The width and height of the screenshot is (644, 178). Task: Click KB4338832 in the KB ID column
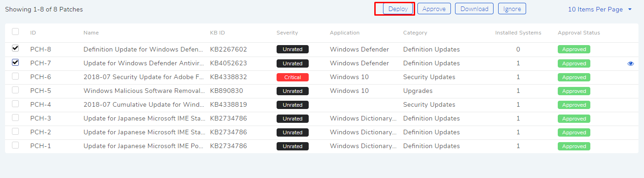228,77
